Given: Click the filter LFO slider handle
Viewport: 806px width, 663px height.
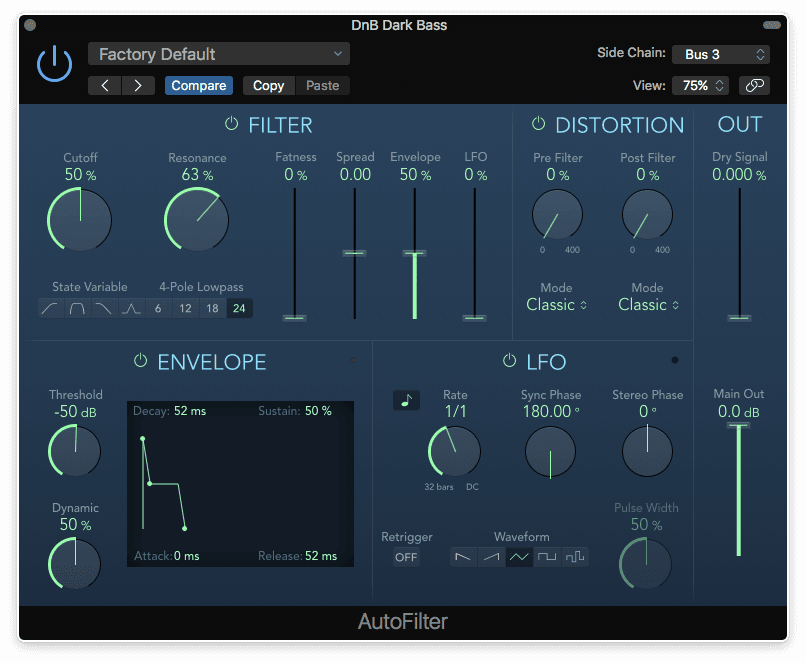Looking at the screenshot, I should (474, 318).
